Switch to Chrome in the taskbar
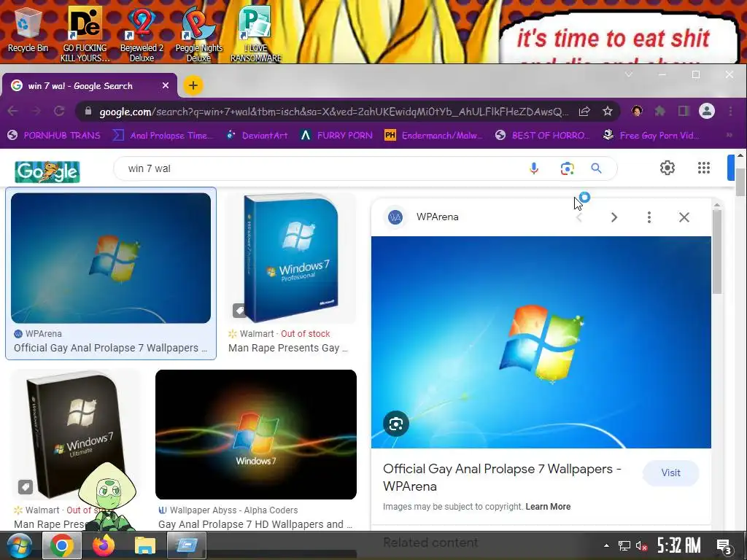Viewport: 747px width, 560px height. coord(61,545)
